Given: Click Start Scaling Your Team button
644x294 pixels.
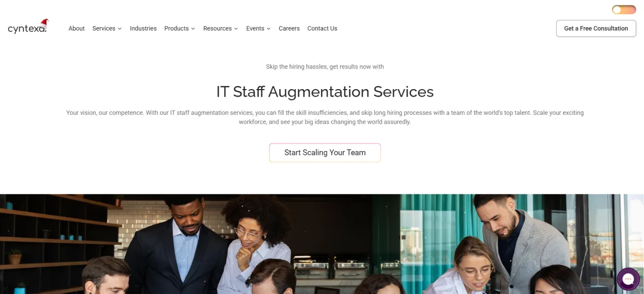Looking at the screenshot, I should tap(325, 153).
